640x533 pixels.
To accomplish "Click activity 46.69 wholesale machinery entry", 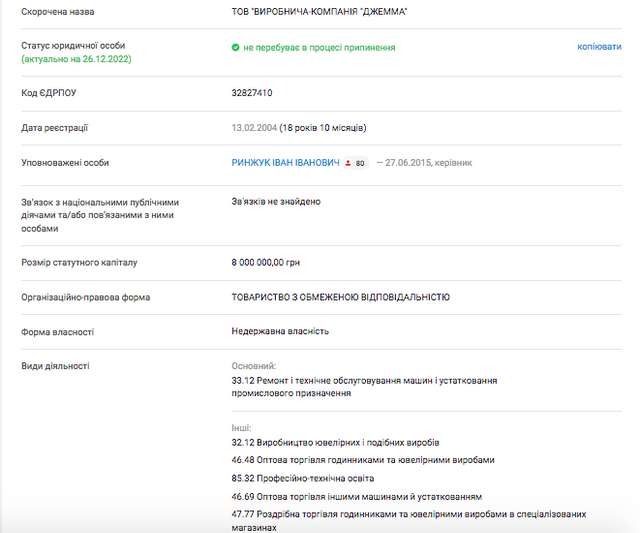I will coord(357,496).
